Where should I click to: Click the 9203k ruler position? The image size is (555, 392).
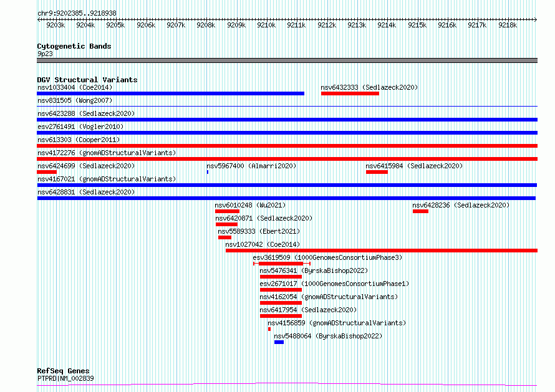(x=55, y=25)
